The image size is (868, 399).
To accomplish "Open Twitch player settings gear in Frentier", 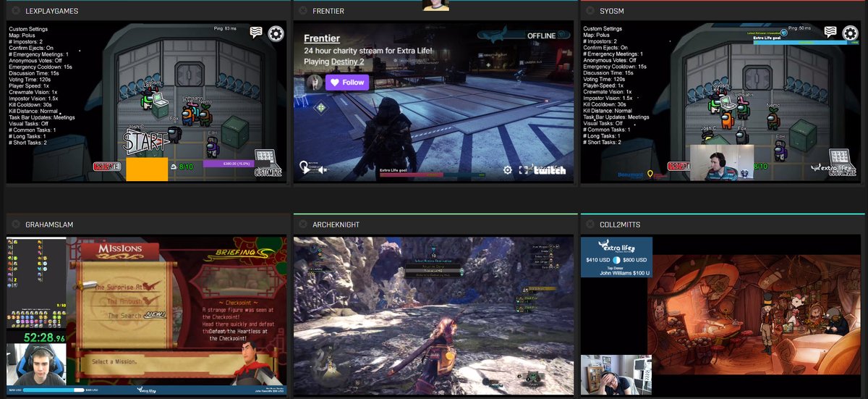I will pyautogui.click(x=508, y=169).
